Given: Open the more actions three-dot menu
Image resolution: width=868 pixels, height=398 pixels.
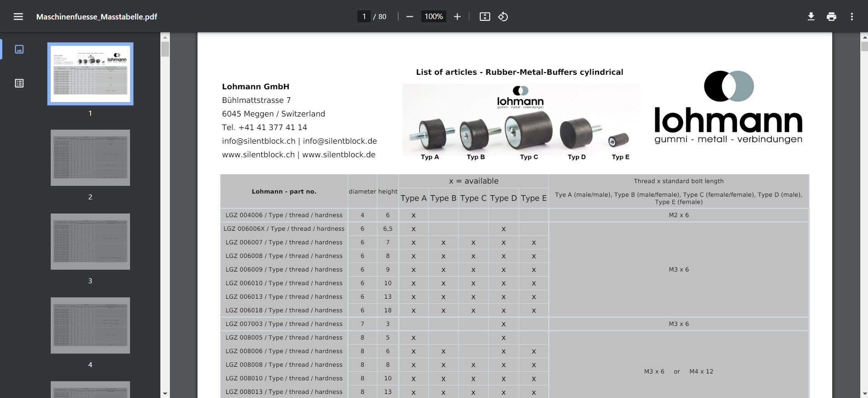Looking at the screenshot, I should point(852,17).
